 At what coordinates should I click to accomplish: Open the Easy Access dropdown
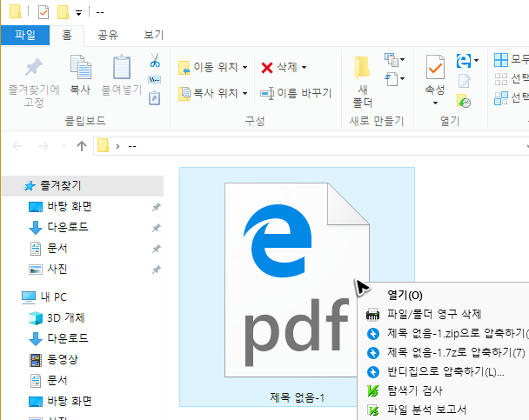tap(394, 79)
